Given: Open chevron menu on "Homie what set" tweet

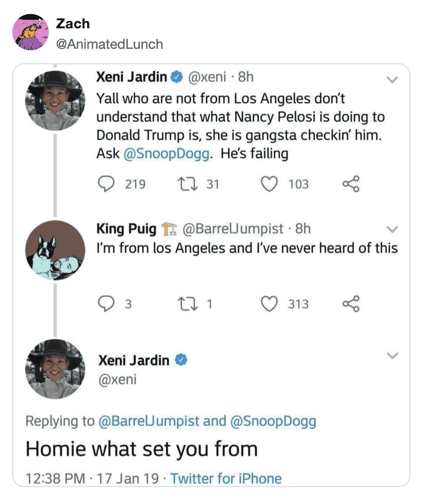Looking at the screenshot, I should pyautogui.click(x=392, y=355).
